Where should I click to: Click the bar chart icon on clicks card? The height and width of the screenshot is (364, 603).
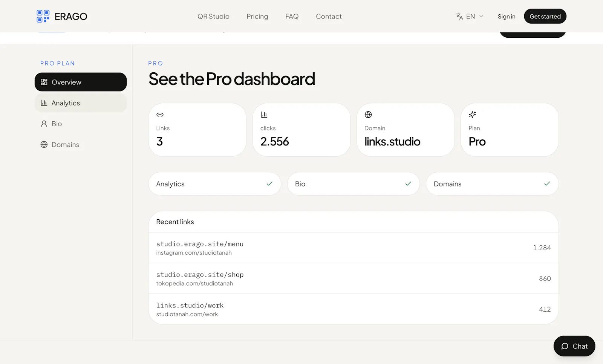pos(264,115)
